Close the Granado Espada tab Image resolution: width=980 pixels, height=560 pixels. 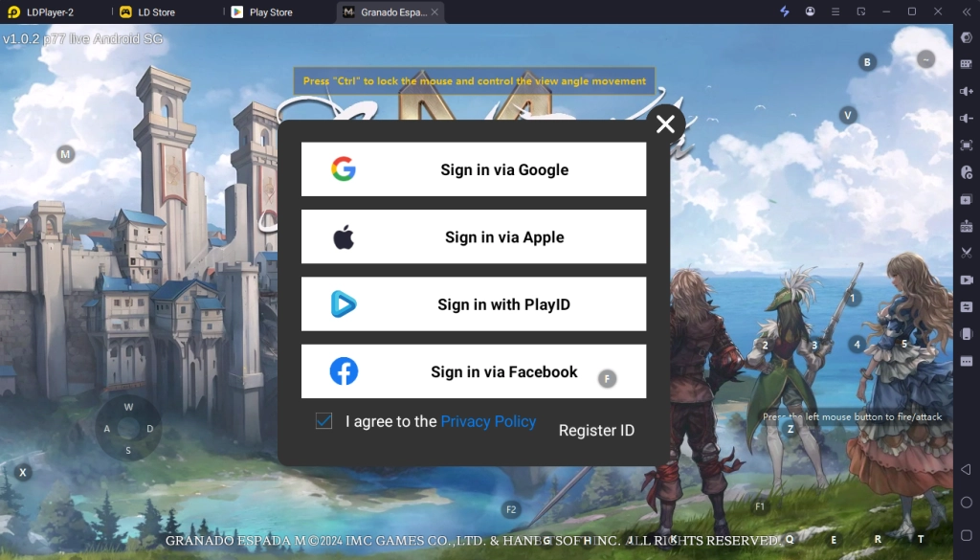(434, 11)
